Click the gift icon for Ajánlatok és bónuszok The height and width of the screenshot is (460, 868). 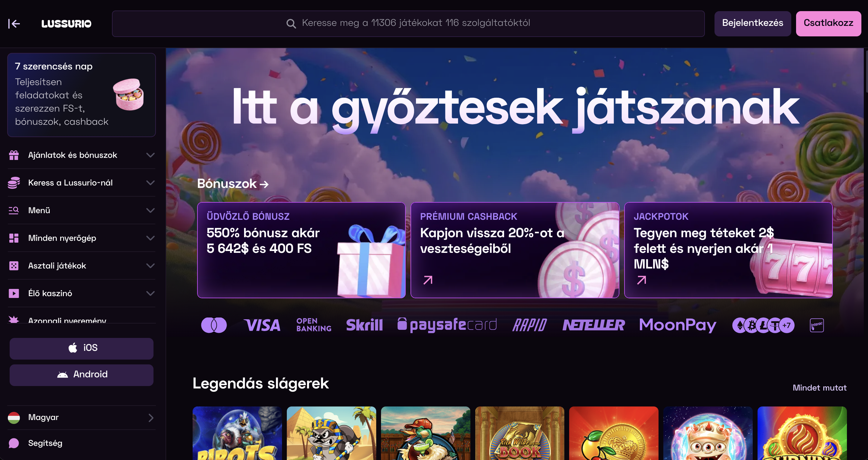point(14,155)
